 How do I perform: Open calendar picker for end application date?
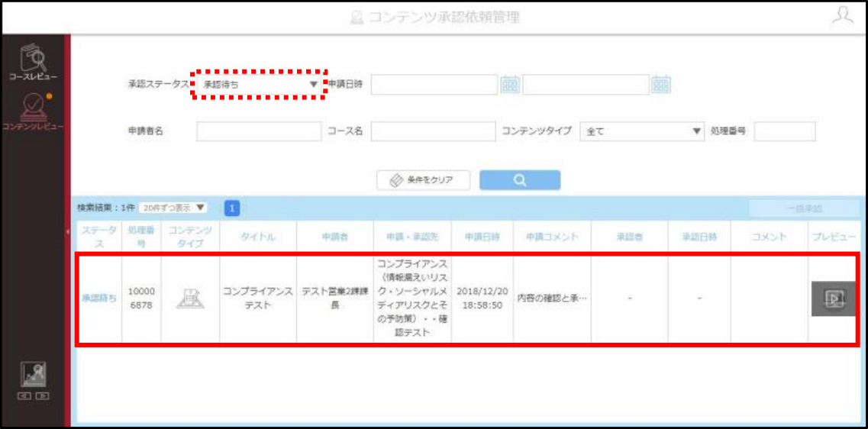click(661, 85)
